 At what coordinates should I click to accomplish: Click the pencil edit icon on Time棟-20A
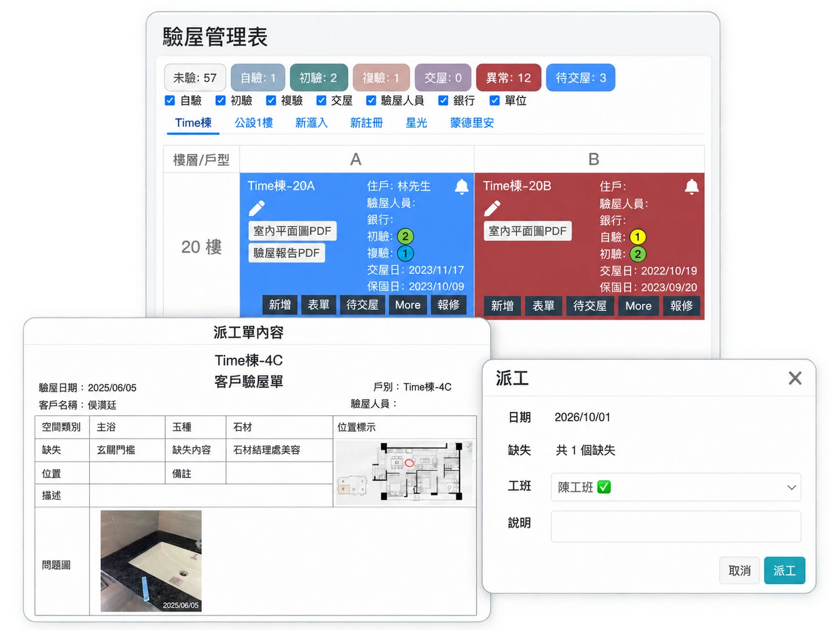coord(256,208)
